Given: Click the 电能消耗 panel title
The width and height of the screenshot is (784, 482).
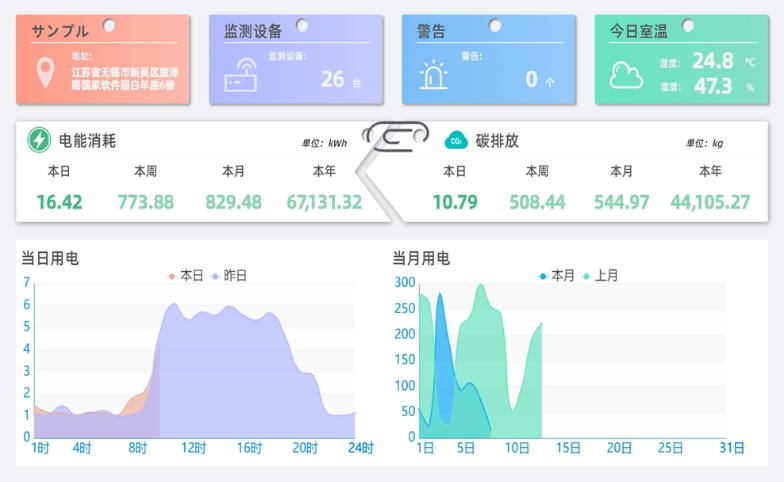Looking at the screenshot, I should (x=88, y=140).
